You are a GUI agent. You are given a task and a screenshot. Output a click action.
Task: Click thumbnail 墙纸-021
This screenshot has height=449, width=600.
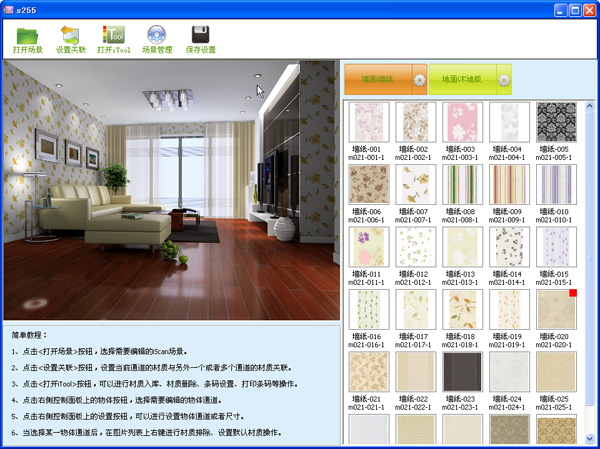368,372
